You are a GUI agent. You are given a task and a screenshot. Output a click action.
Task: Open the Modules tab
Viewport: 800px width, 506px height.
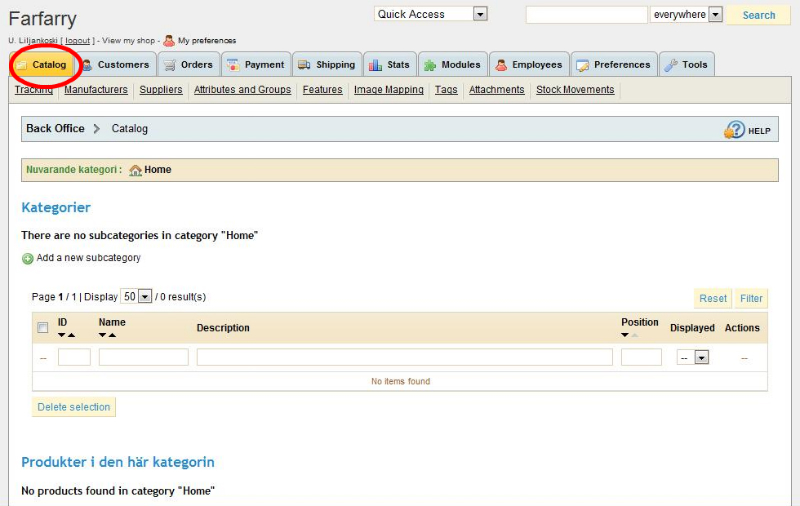point(453,65)
